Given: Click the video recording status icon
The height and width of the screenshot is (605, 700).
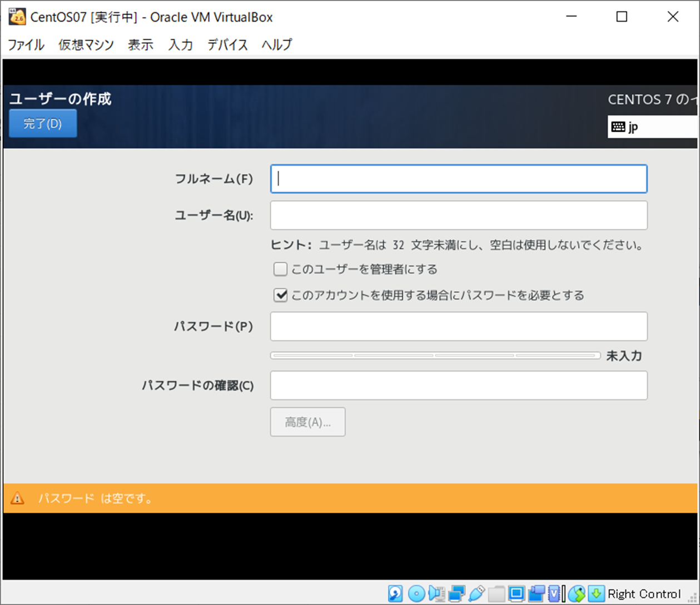Looking at the screenshot, I should (x=537, y=594).
